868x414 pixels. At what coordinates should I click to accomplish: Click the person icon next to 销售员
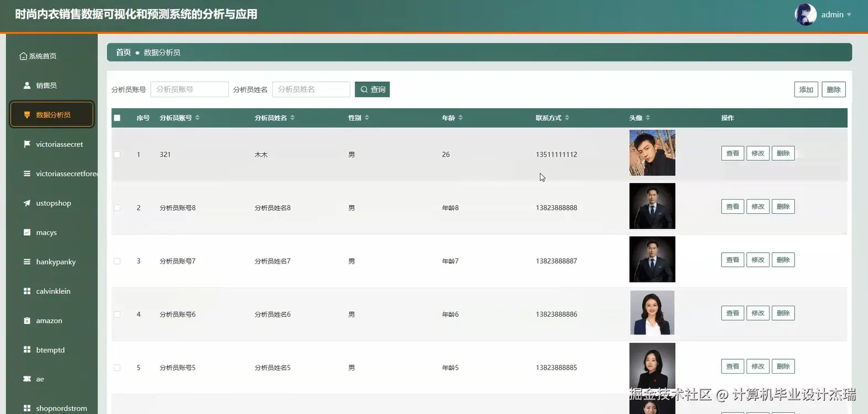coord(27,85)
